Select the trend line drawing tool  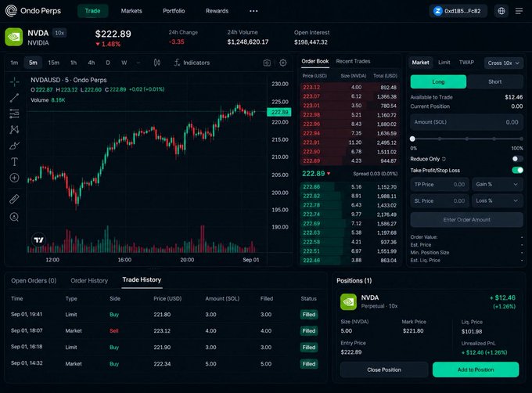[x=14, y=98]
